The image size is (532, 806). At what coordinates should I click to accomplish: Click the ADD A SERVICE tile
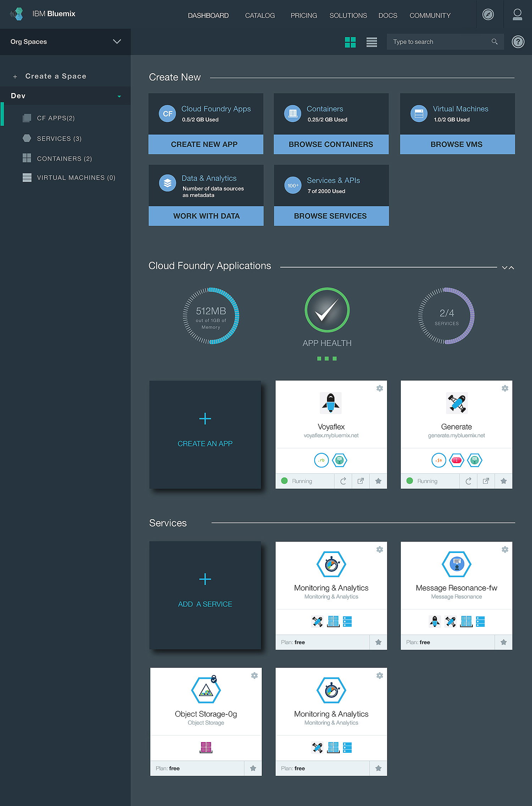tap(205, 595)
